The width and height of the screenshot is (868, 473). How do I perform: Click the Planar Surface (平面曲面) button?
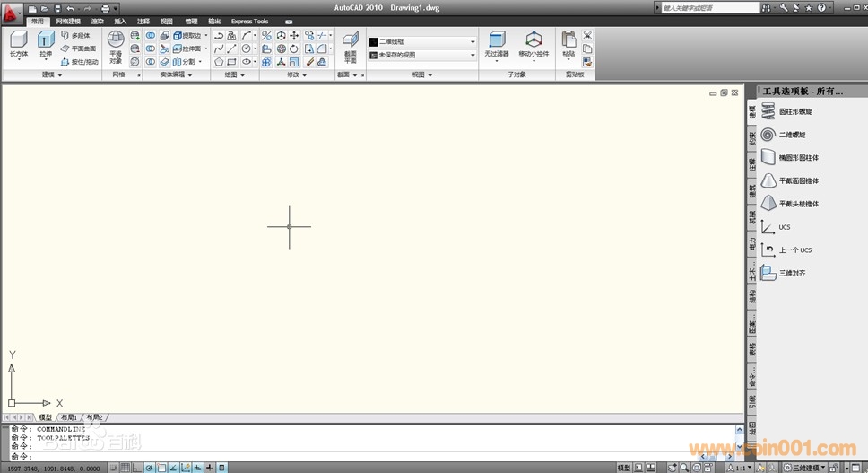(x=79, y=48)
